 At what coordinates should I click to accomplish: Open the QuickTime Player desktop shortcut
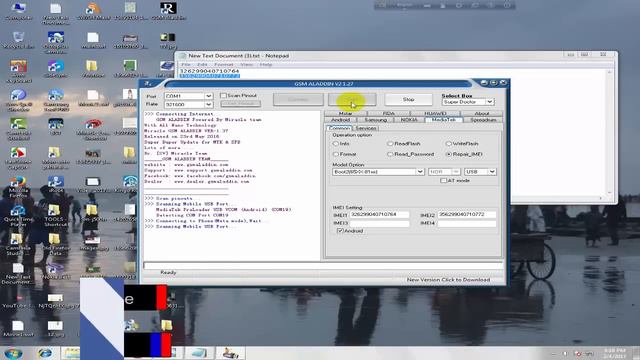coord(18,216)
